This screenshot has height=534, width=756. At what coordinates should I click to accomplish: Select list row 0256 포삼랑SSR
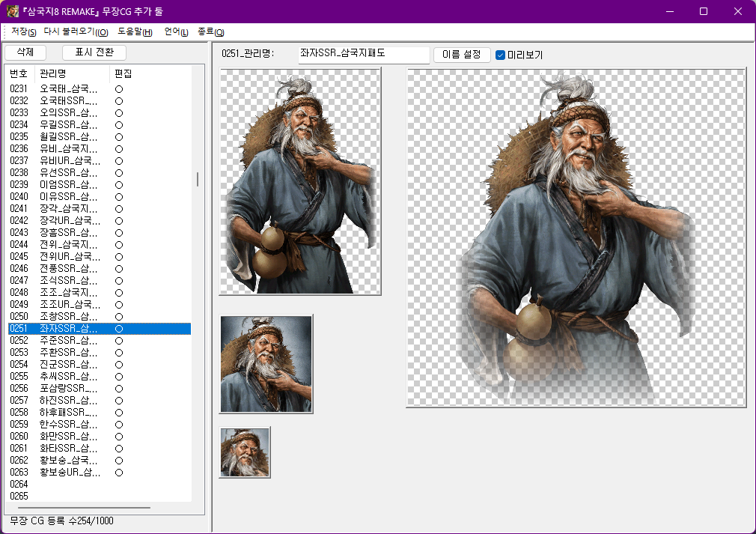point(100,388)
